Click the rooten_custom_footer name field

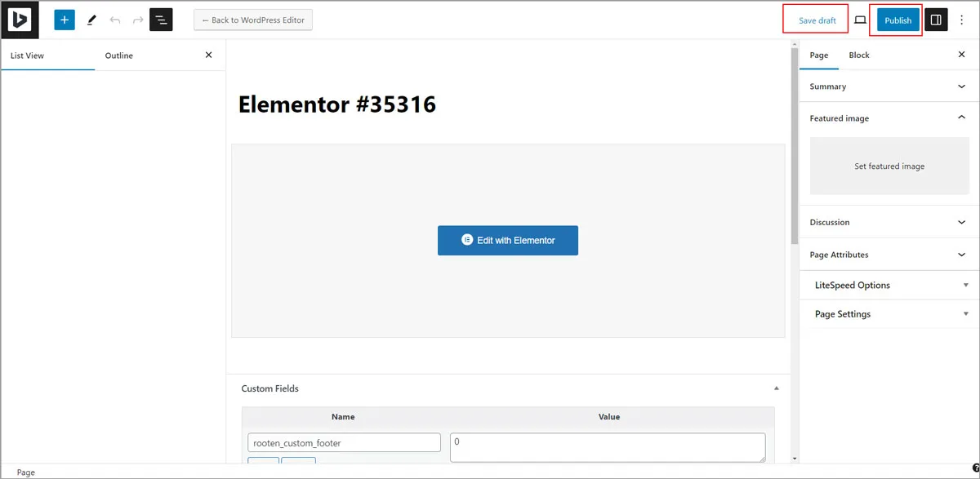pyautogui.click(x=344, y=443)
